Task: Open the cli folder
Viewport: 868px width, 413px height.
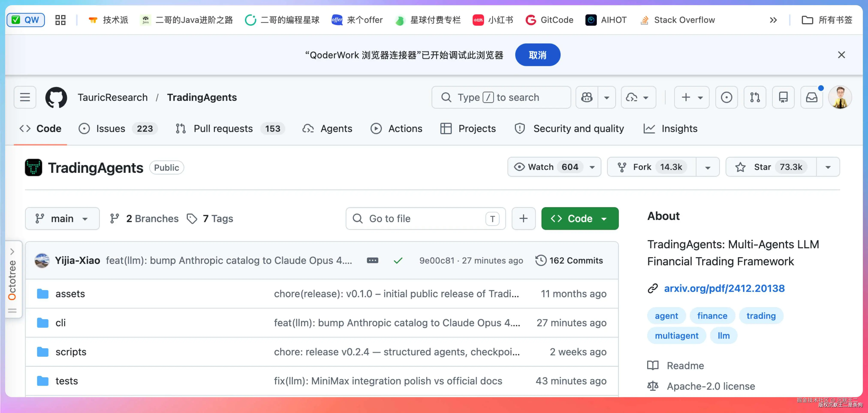Action: pos(61,322)
